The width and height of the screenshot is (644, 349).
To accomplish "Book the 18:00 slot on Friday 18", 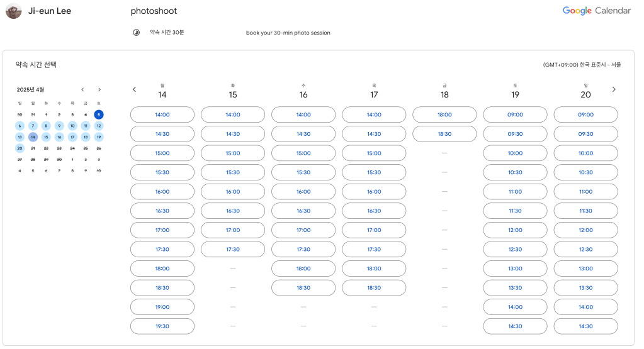I will tap(444, 115).
